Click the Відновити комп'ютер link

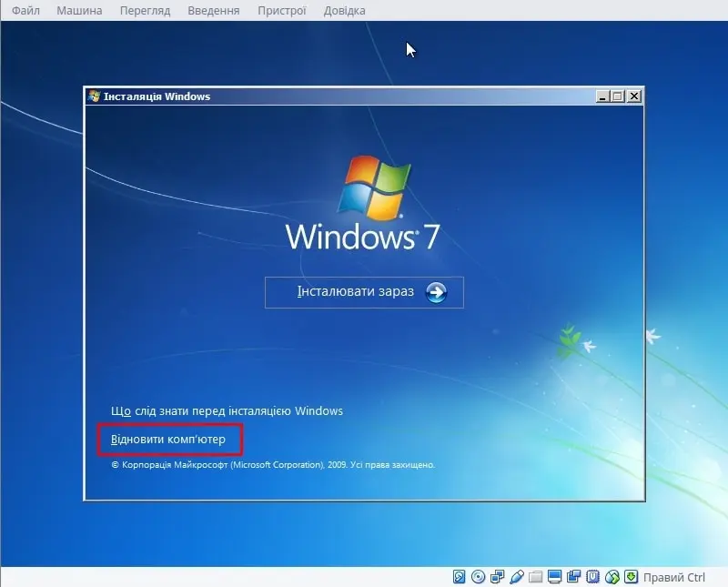tap(168, 440)
